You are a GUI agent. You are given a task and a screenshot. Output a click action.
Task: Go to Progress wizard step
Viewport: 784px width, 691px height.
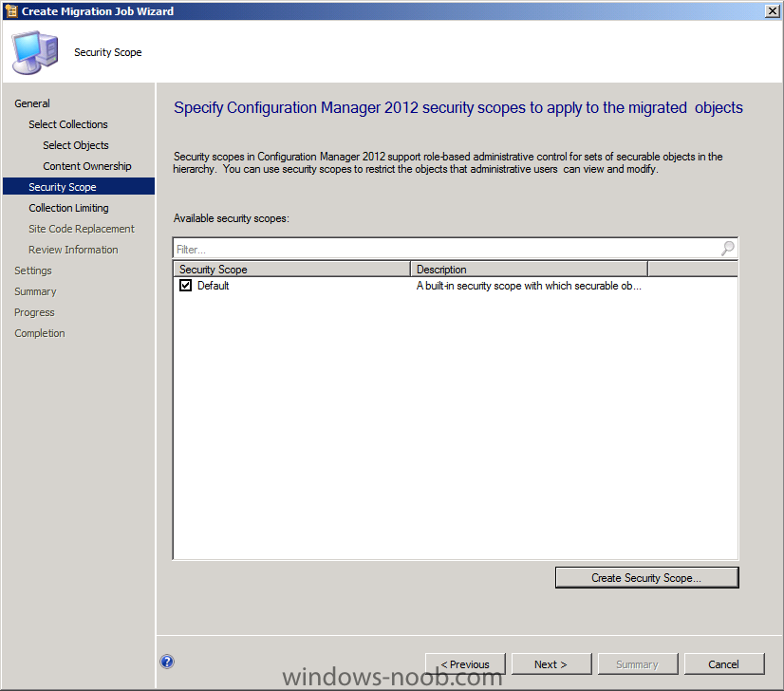34,312
